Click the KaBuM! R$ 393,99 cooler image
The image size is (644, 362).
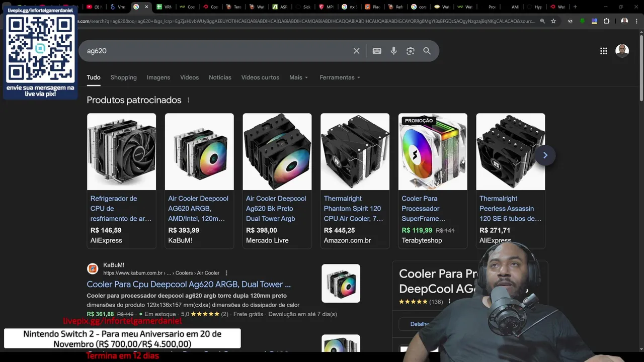coord(199,151)
